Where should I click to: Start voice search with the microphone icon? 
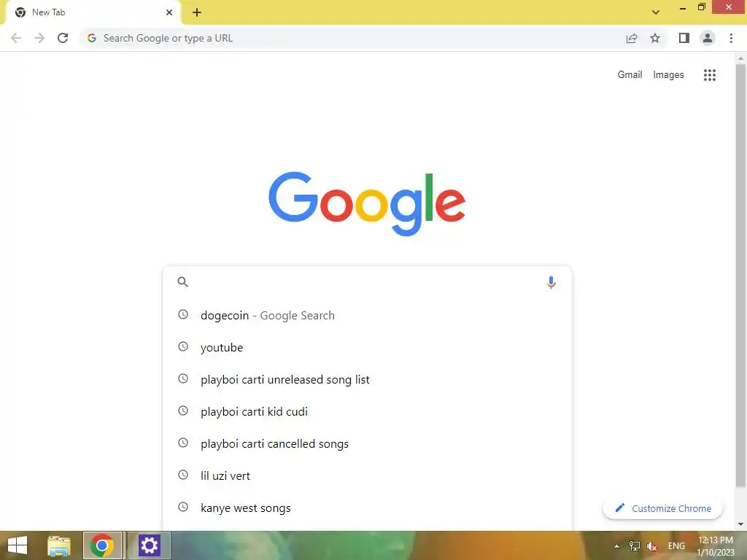click(551, 282)
